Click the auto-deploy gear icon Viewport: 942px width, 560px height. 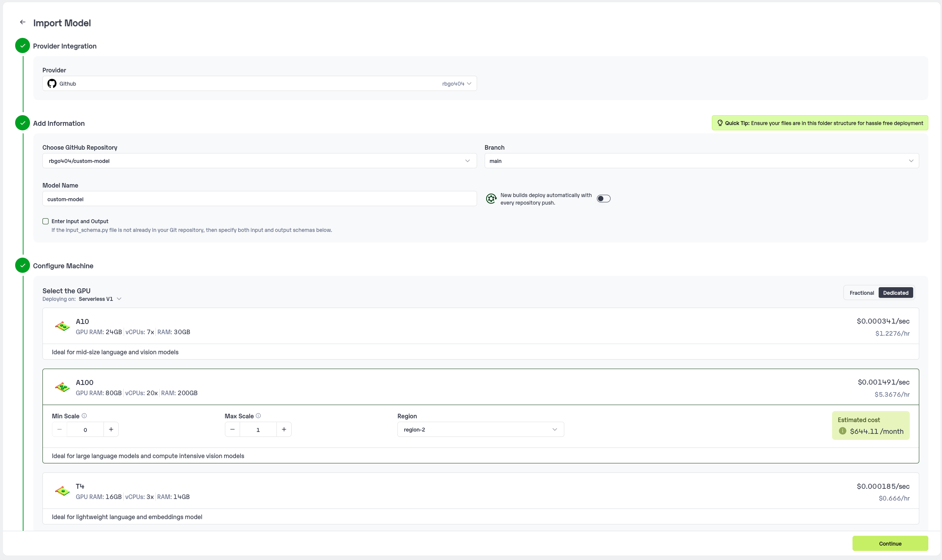491,199
